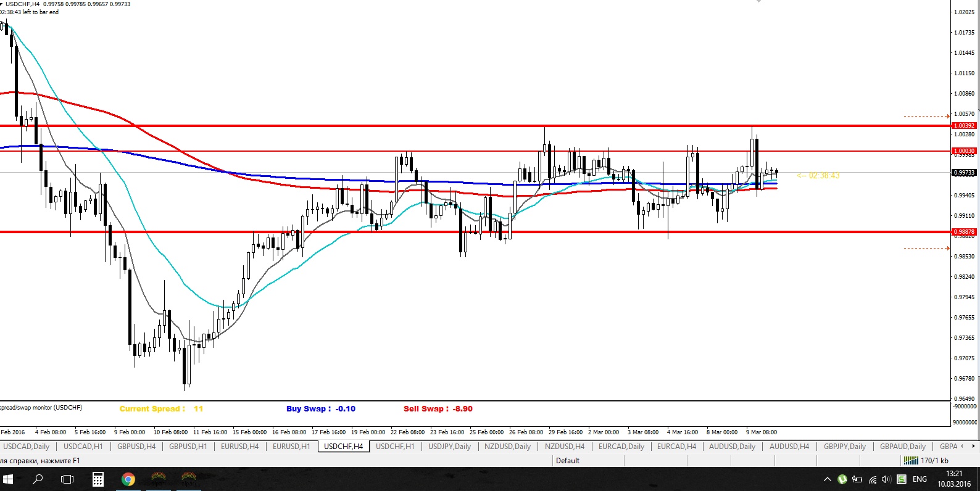Click the Buy Swap -0.10 readout

point(321,409)
